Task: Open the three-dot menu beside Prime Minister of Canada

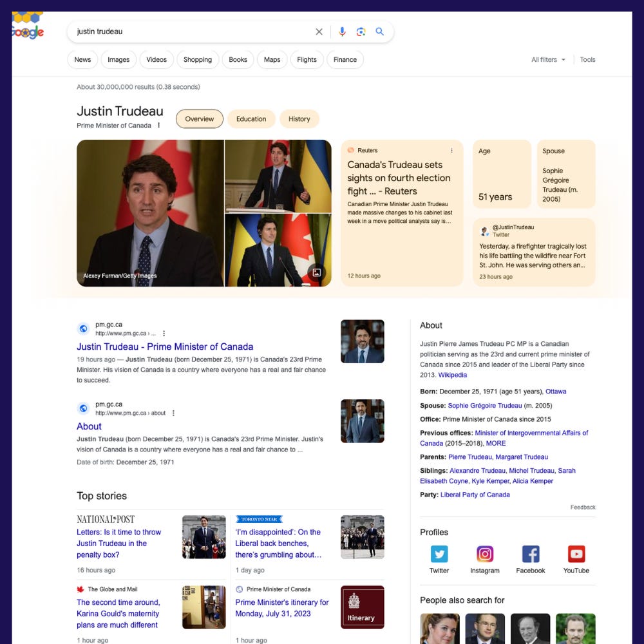Action: pyautogui.click(x=158, y=126)
